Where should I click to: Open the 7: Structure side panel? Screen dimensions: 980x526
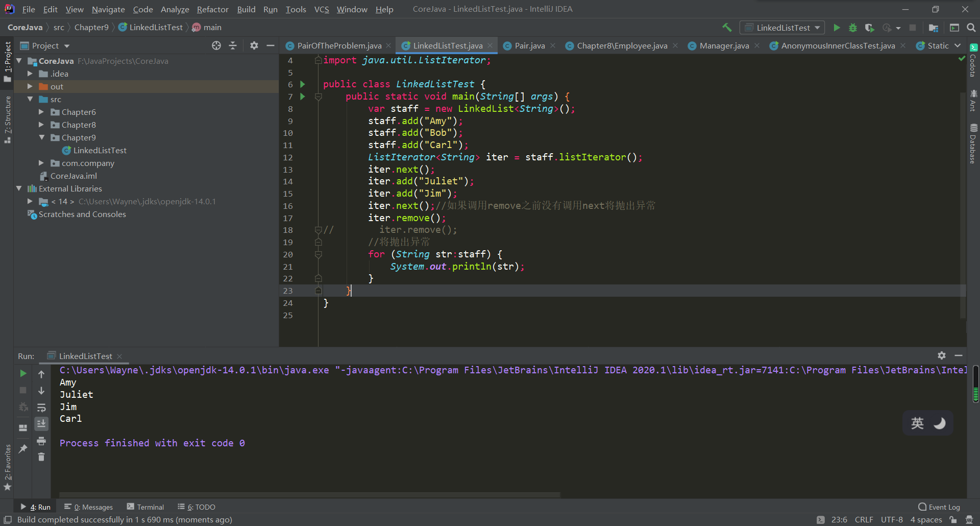tap(8, 119)
